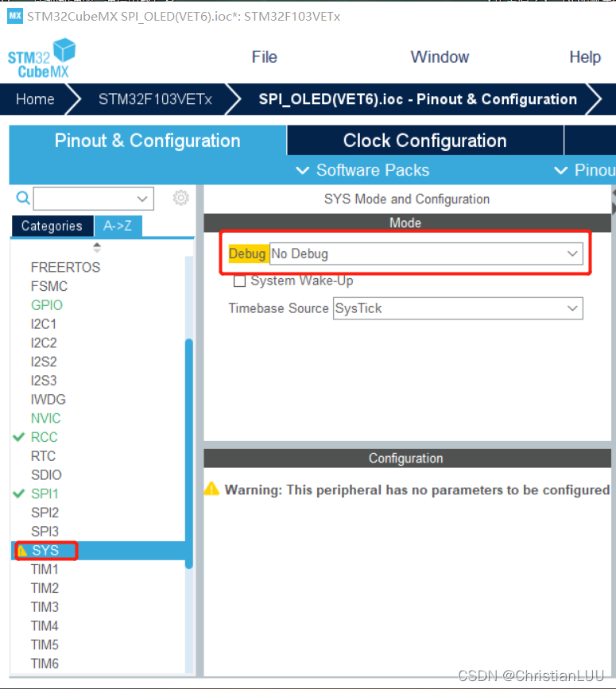Image resolution: width=616 pixels, height=689 pixels.
Task: Select SDIO in the peripheral list
Action: pos(46,475)
